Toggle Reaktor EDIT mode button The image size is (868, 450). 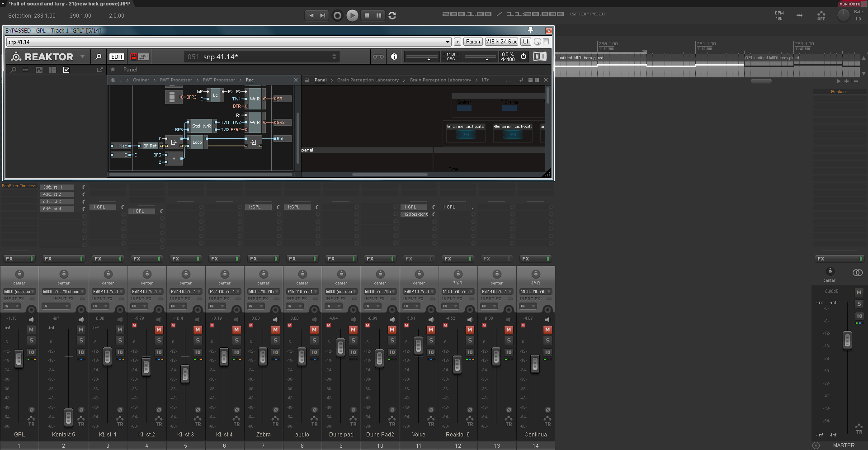[x=117, y=57]
